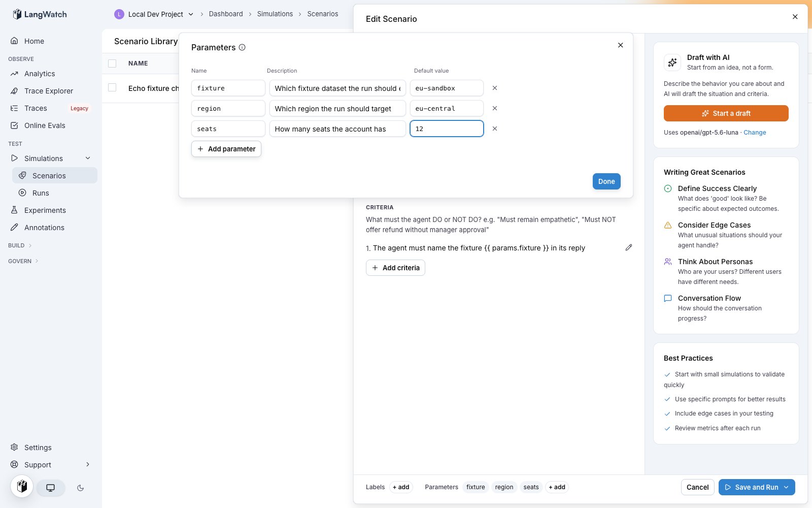The image size is (812, 508).
Task: Click Save and Run
Action: (751, 487)
